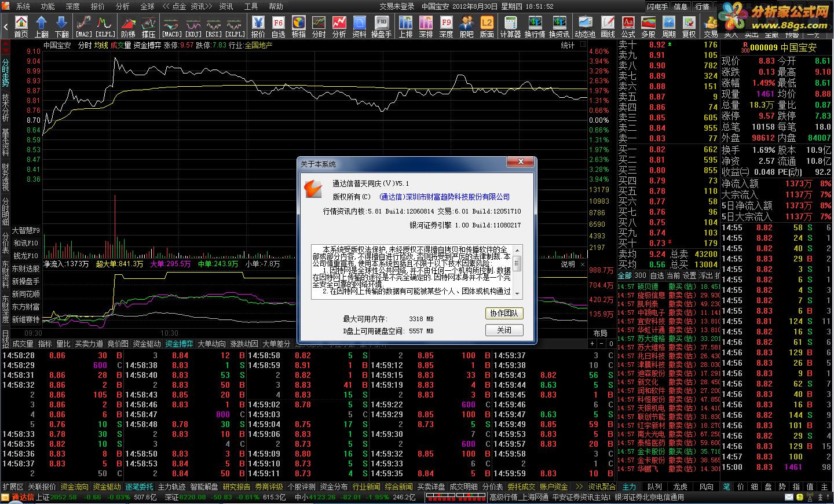Click the 上证 index in status bar

coord(43,498)
